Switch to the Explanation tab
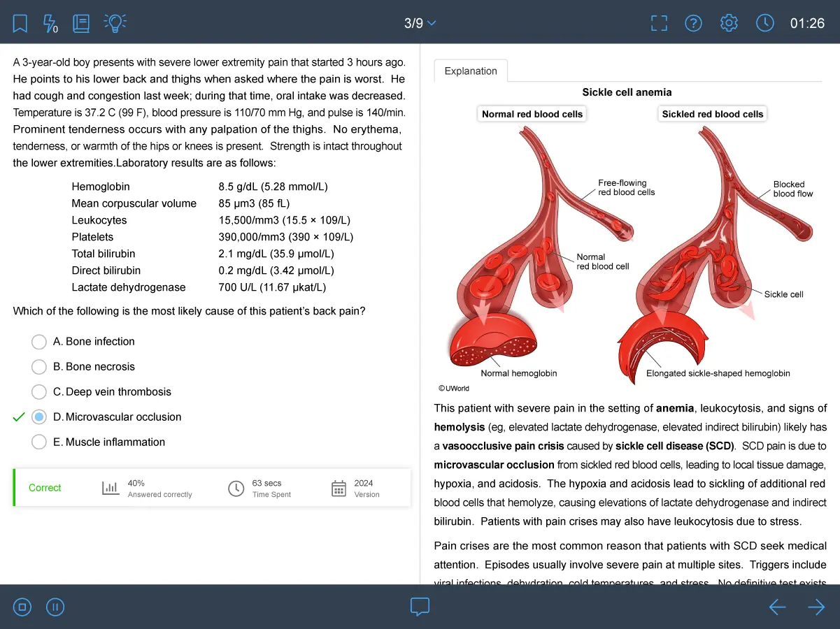The height and width of the screenshot is (629, 840). tap(471, 71)
